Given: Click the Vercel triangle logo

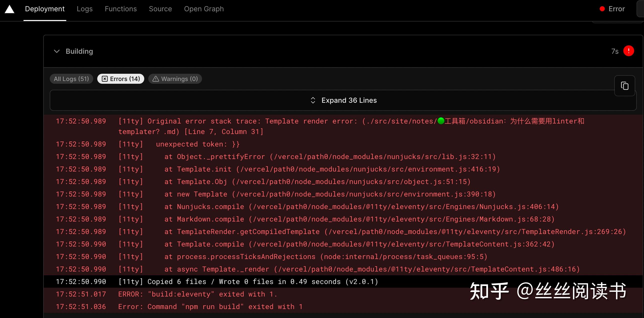Looking at the screenshot, I should pos(9,9).
